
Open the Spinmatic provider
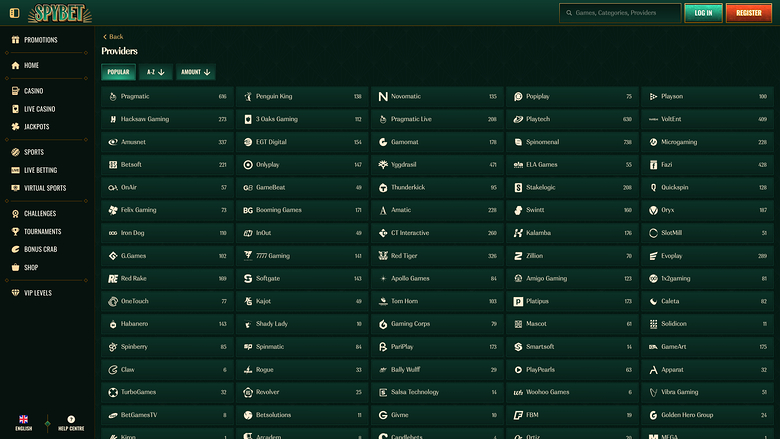(302, 347)
